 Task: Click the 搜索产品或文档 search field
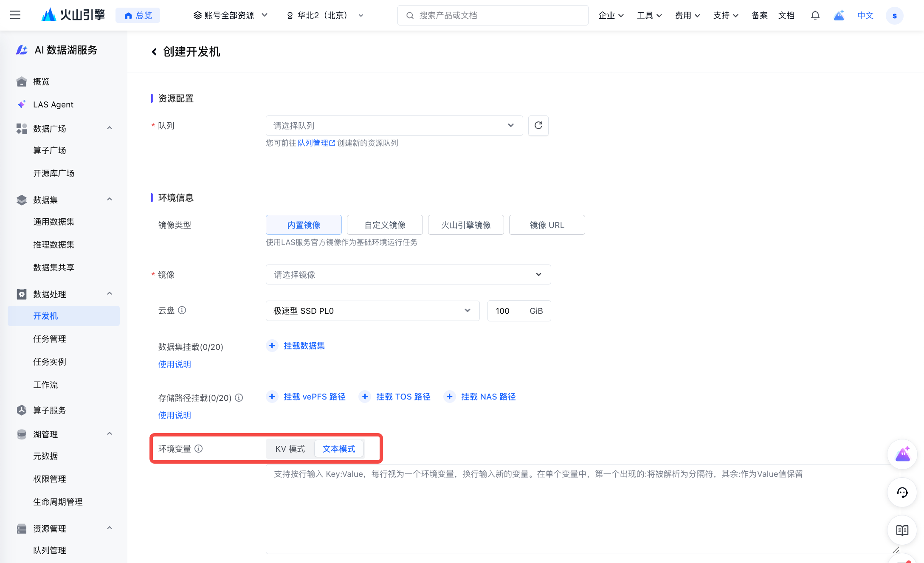point(493,15)
